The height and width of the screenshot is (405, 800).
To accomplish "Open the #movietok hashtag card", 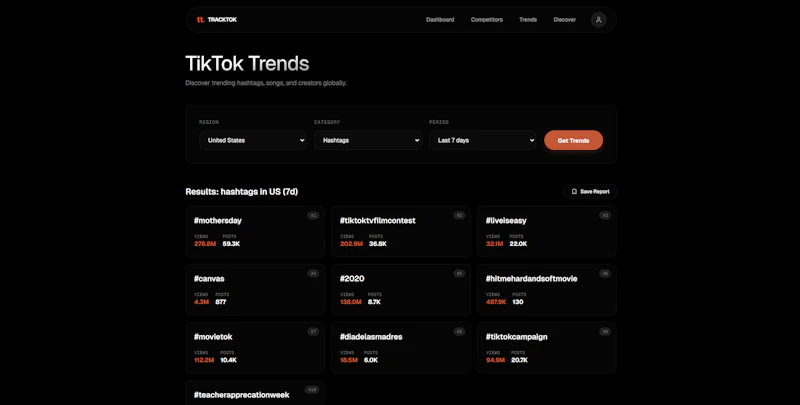I will coord(255,348).
